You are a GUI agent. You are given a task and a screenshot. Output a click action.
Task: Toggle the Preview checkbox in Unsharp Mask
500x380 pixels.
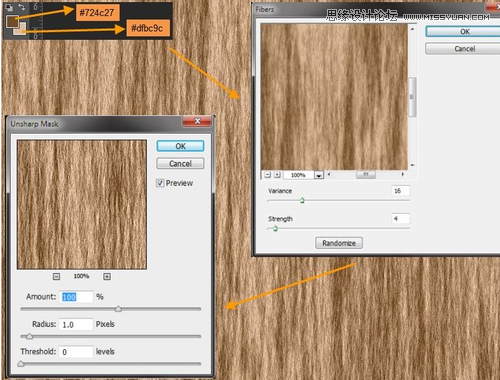[x=160, y=183]
